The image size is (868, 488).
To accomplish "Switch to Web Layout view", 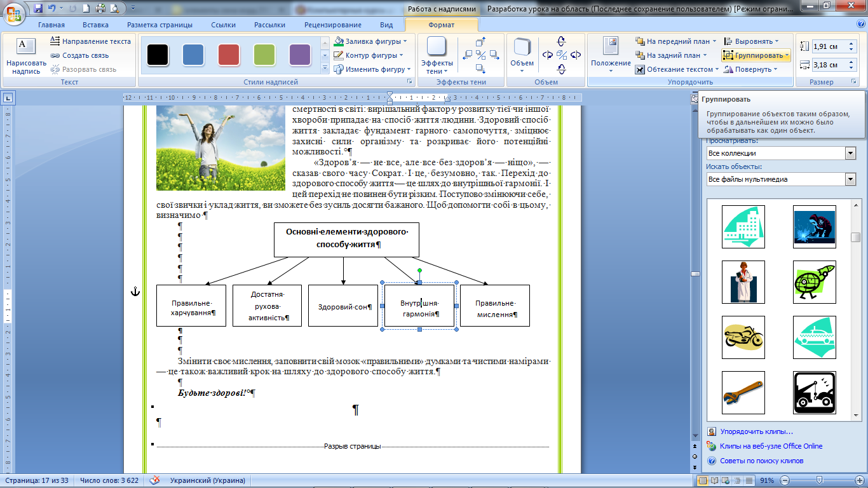I will 726,480.
